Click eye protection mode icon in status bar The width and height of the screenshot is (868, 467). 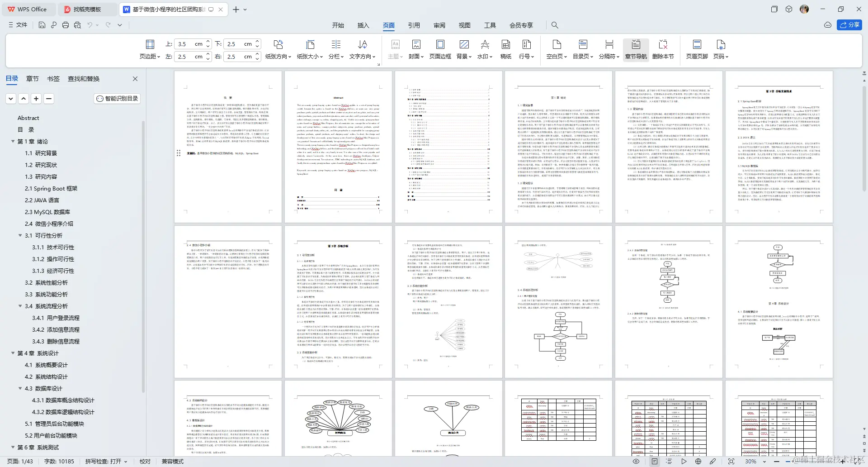point(636,461)
